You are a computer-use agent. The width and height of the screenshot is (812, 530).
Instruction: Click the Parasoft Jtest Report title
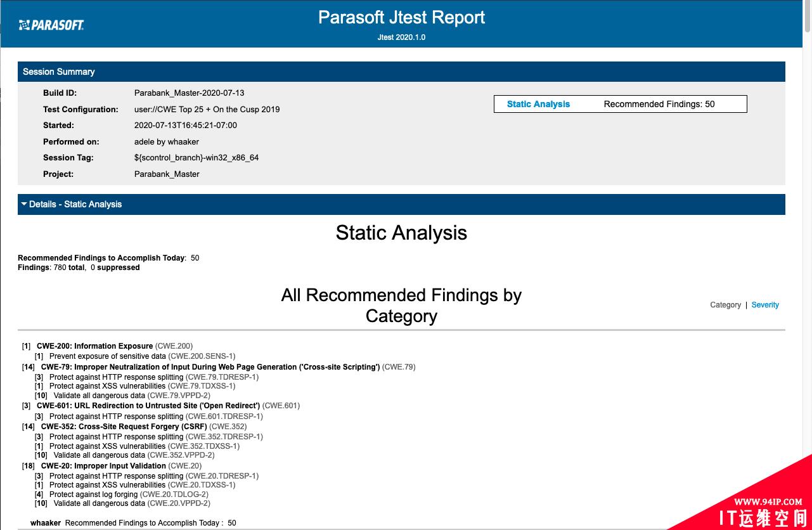click(401, 17)
